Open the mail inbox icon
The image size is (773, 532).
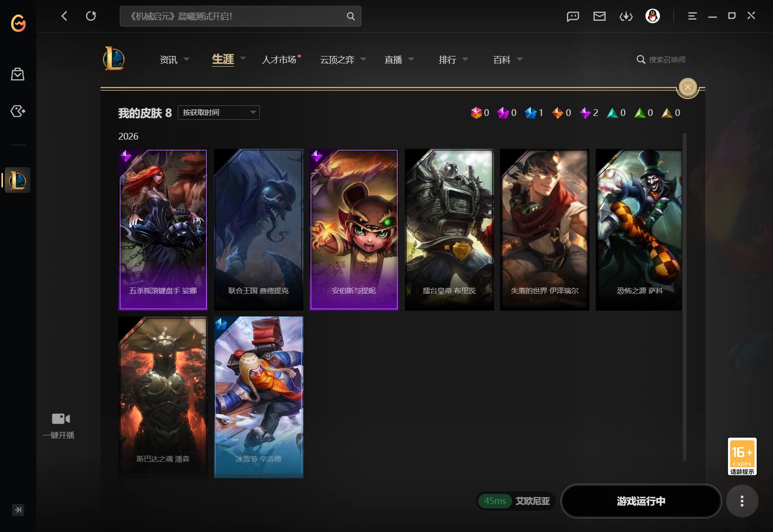600,16
